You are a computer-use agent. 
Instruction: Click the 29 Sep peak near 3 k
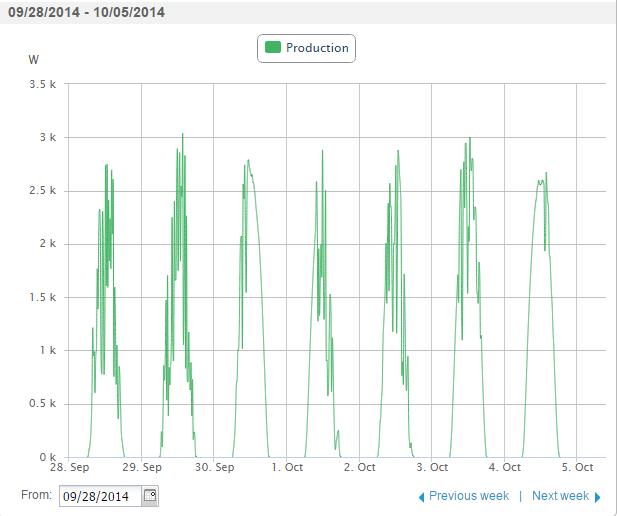[x=182, y=134]
